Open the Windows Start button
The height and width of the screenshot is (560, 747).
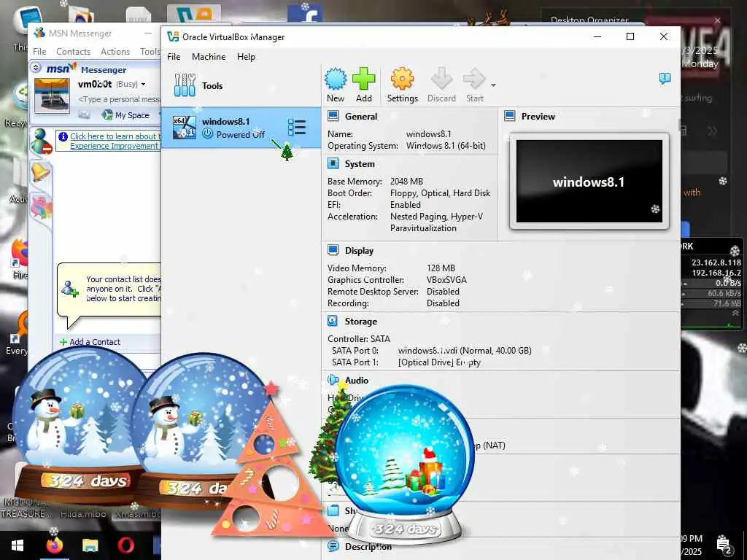[x=18, y=545]
